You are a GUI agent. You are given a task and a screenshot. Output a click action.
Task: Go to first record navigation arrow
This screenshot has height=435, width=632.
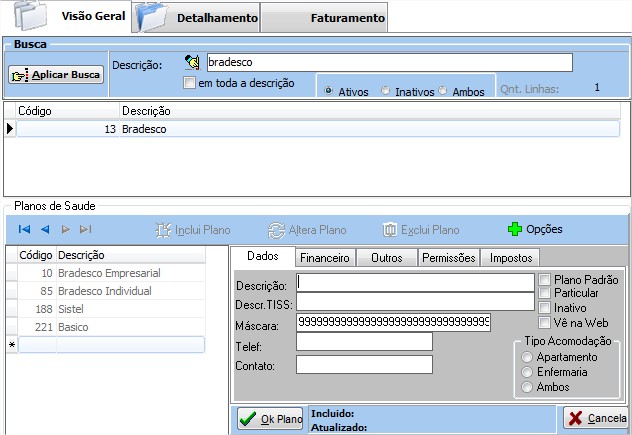tap(25, 229)
